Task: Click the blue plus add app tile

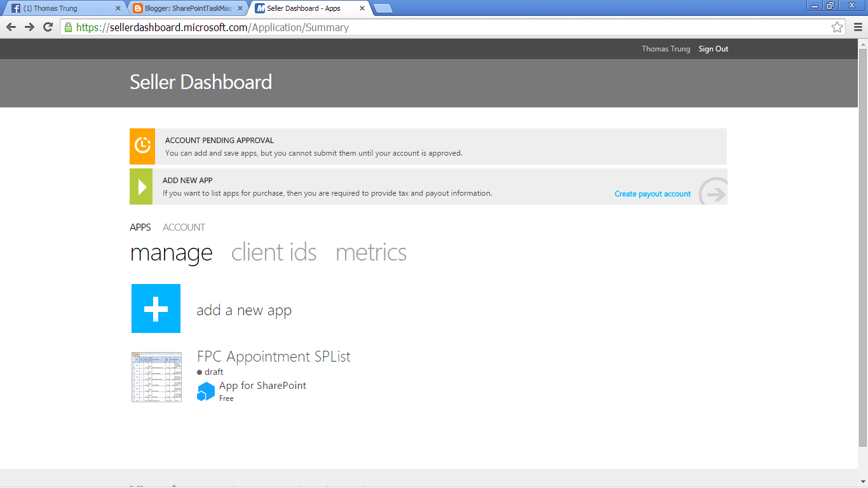Action: [156, 308]
